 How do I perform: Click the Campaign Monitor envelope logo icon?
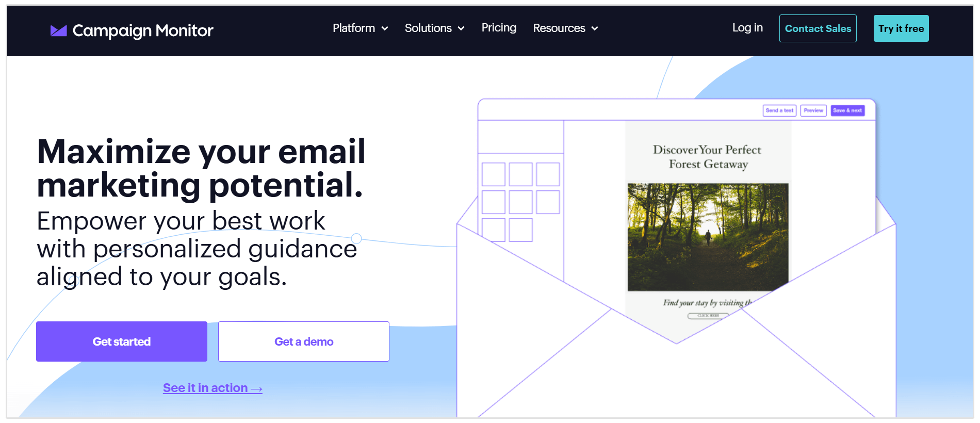58,31
